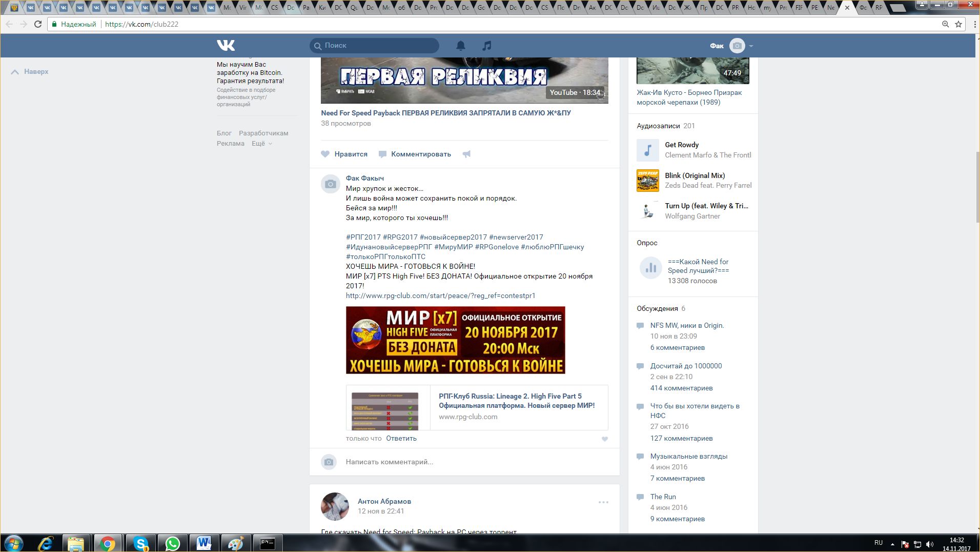Open WhatsApp from the taskbar
This screenshot has width=980, height=552.
click(x=173, y=543)
